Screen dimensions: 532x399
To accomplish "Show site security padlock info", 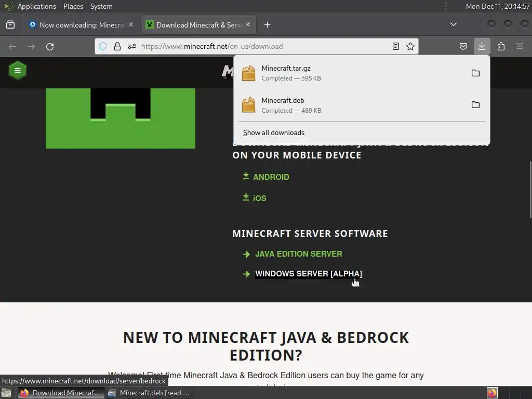I will (x=117, y=46).
